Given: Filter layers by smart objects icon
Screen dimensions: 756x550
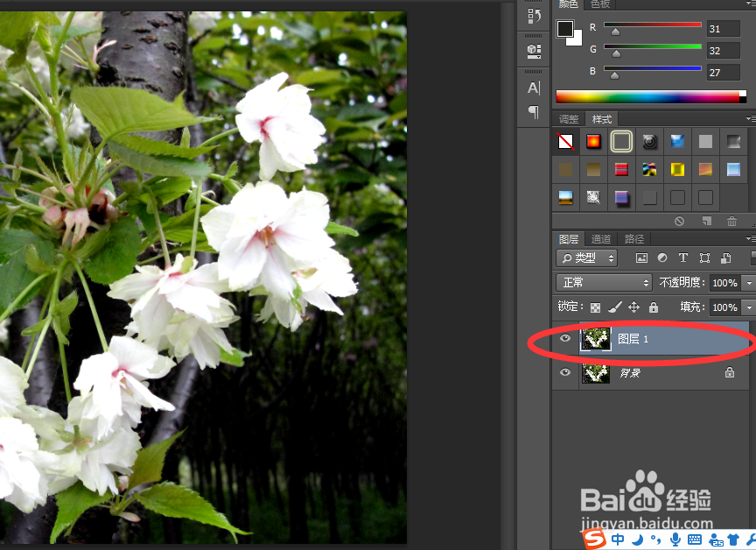Looking at the screenshot, I should point(725,258).
